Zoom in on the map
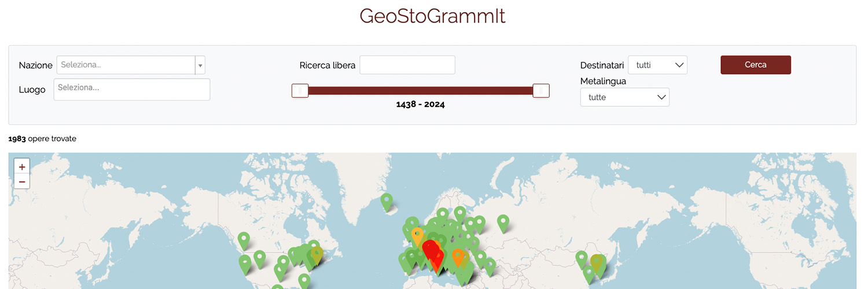This screenshot has height=289, width=868. pyautogui.click(x=22, y=167)
